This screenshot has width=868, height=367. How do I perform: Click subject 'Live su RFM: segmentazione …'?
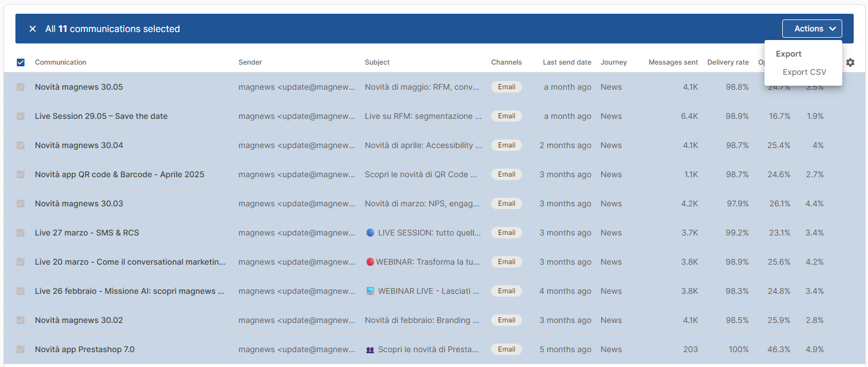point(423,116)
